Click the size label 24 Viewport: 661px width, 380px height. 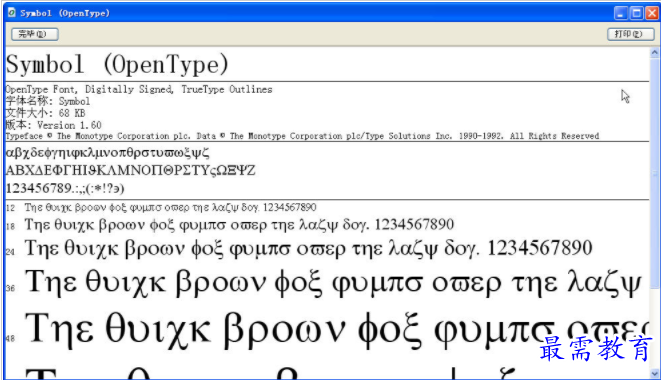tap(11, 252)
